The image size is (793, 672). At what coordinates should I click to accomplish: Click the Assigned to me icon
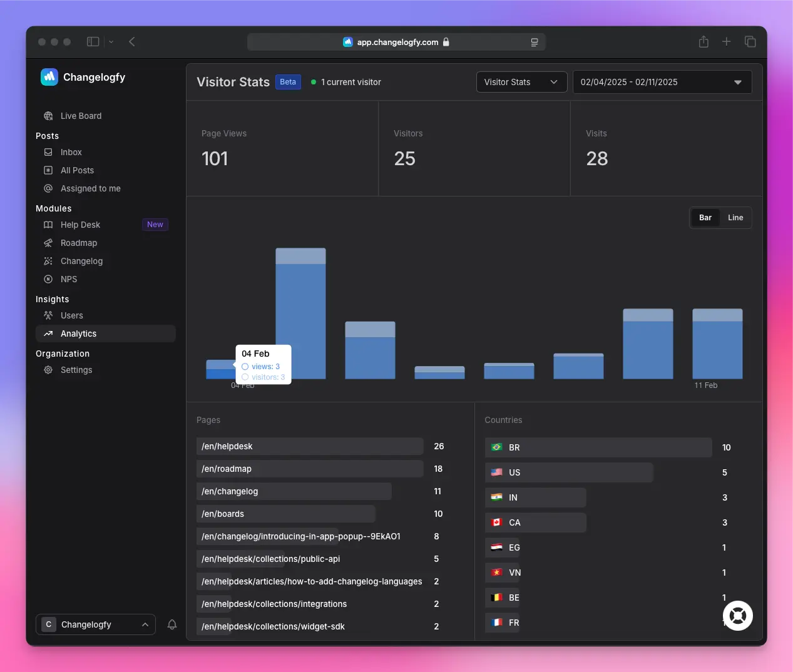[48, 188]
